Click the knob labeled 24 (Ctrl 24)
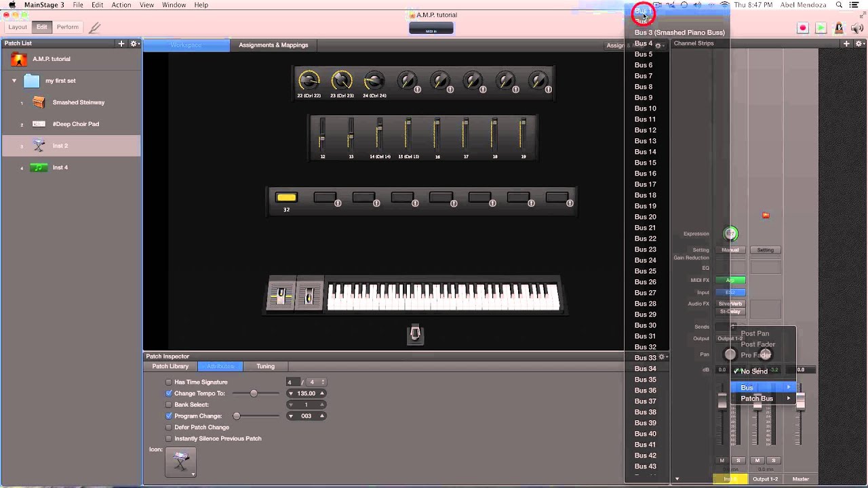The image size is (868, 488). pos(374,81)
